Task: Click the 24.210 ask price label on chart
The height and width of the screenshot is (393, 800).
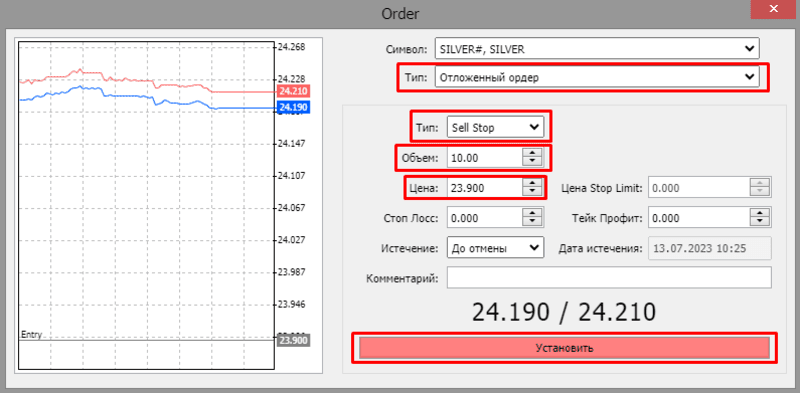Action: [294, 92]
